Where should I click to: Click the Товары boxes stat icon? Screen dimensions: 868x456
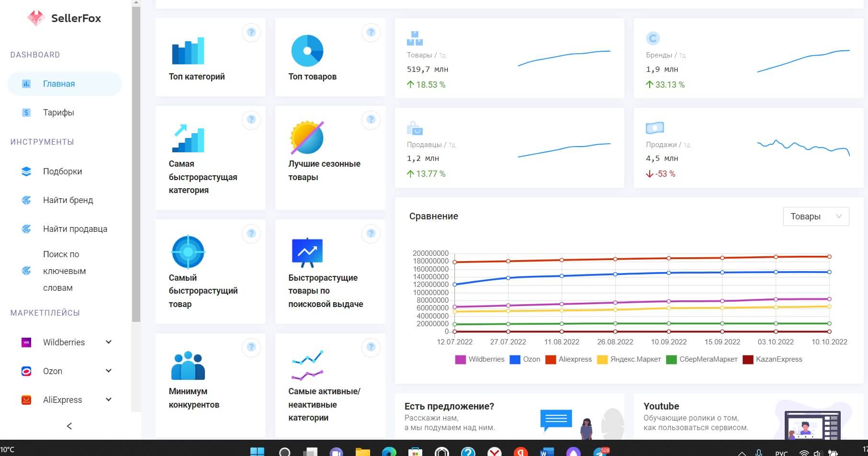[x=415, y=38]
